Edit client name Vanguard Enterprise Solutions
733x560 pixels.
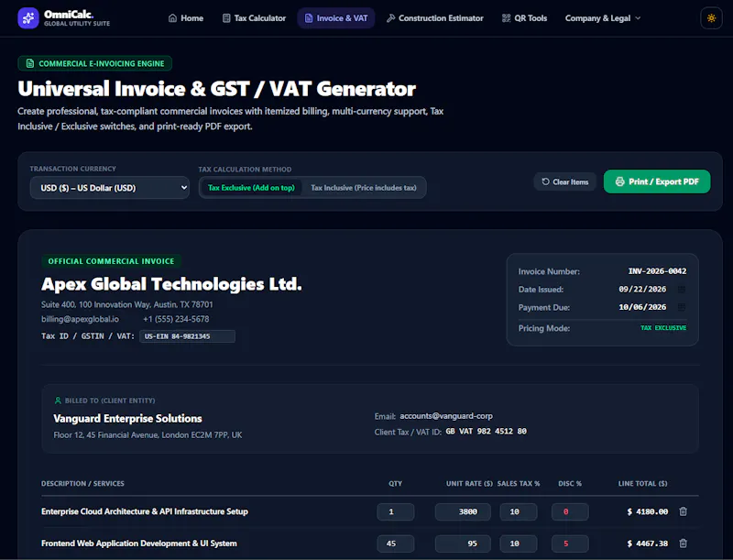pos(127,418)
